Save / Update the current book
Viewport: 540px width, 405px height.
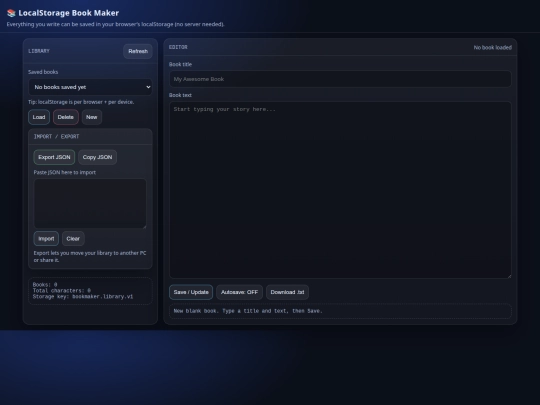pyautogui.click(x=191, y=292)
